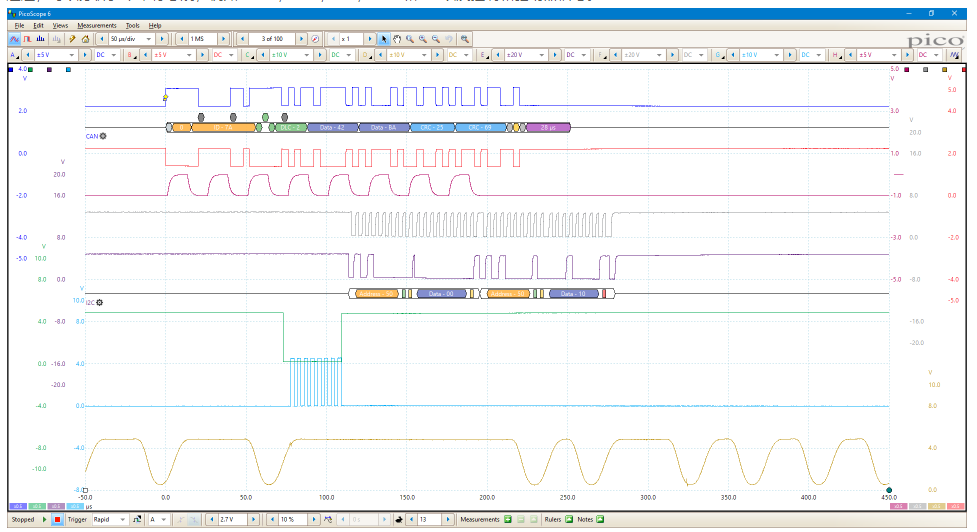Click the CAN 'ID - 7A' decoded packet
The width and height of the screenshot is (977, 532).
[x=222, y=128]
